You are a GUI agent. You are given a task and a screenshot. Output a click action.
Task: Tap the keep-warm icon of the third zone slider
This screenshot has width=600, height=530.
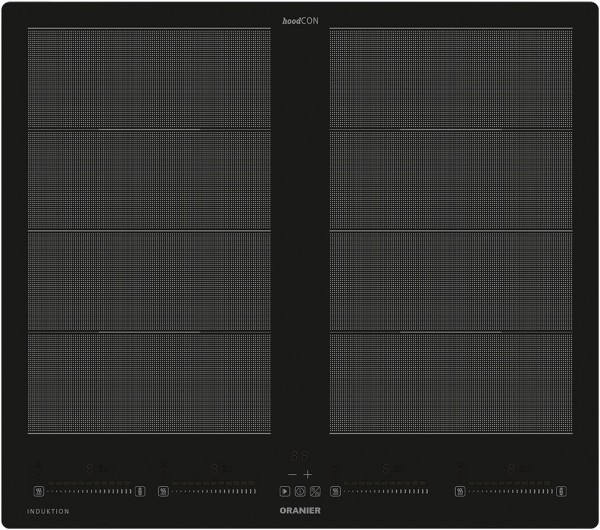pos(335,491)
